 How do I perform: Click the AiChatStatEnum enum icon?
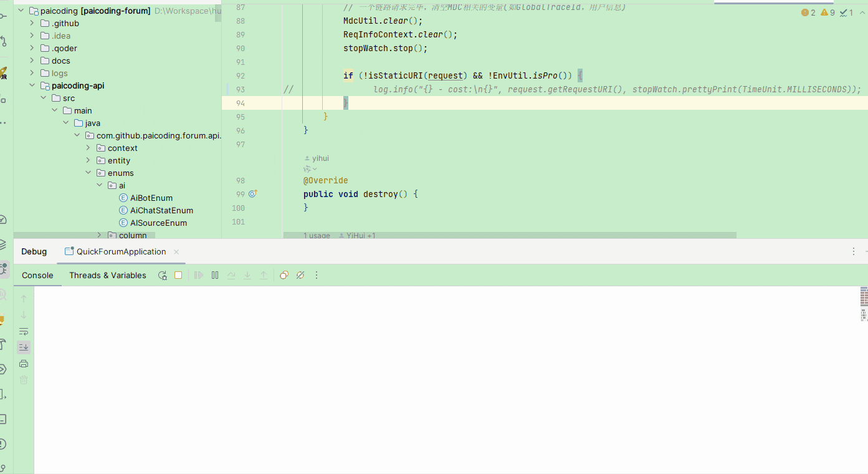pos(123,210)
